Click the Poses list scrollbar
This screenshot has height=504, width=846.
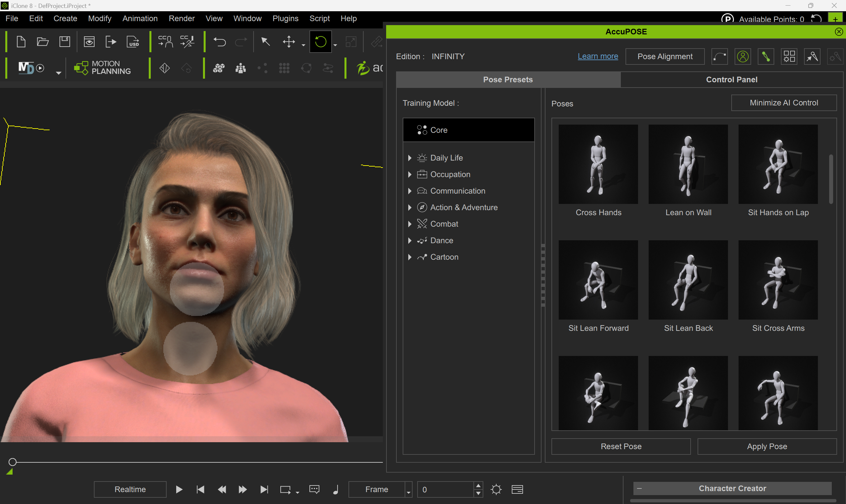(831, 179)
